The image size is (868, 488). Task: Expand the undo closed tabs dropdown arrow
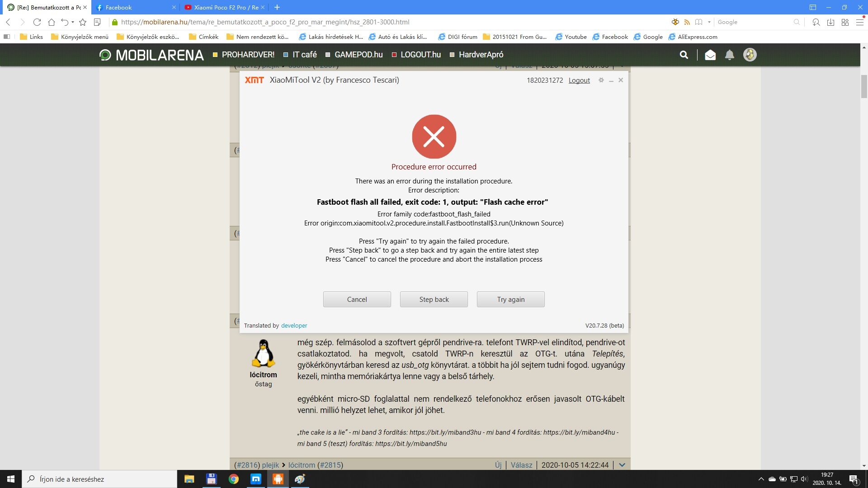pos(72,22)
